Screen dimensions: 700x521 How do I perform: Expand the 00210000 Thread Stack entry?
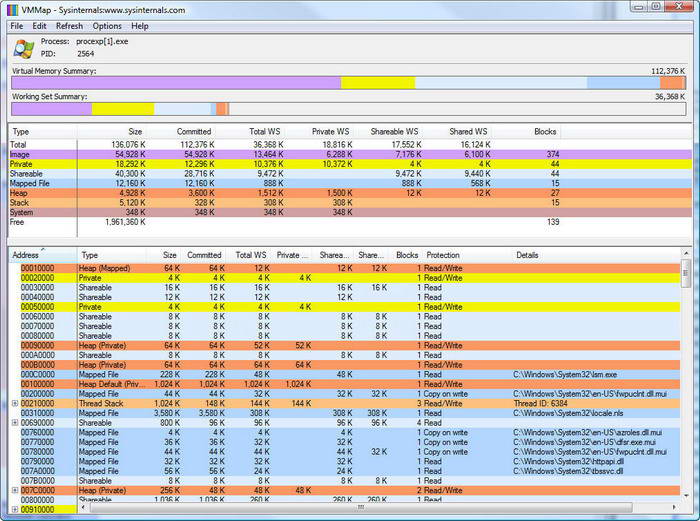pos(14,403)
